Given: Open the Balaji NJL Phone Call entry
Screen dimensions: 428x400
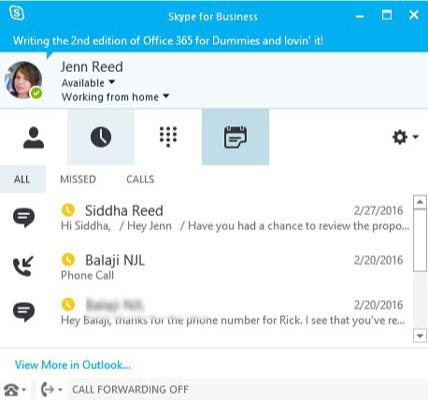Looking at the screenshot, I should coord(207,267).
